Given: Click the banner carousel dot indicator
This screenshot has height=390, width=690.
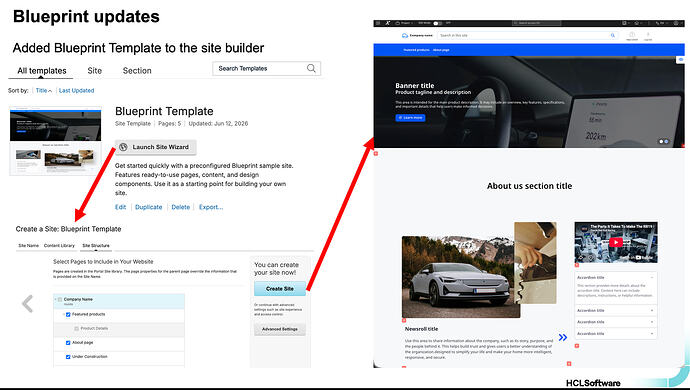Looking at the screenshot, I should pos(663,141).
